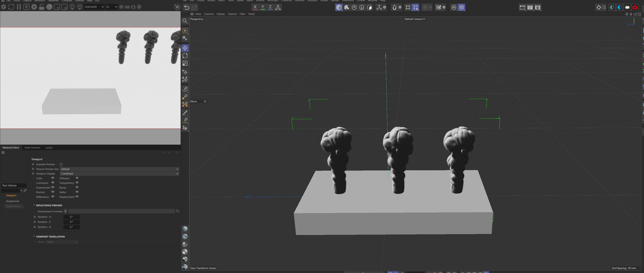The image size is (644, 273).
Task: Click the Octane render settings gear icon
Action: [34, 7]
